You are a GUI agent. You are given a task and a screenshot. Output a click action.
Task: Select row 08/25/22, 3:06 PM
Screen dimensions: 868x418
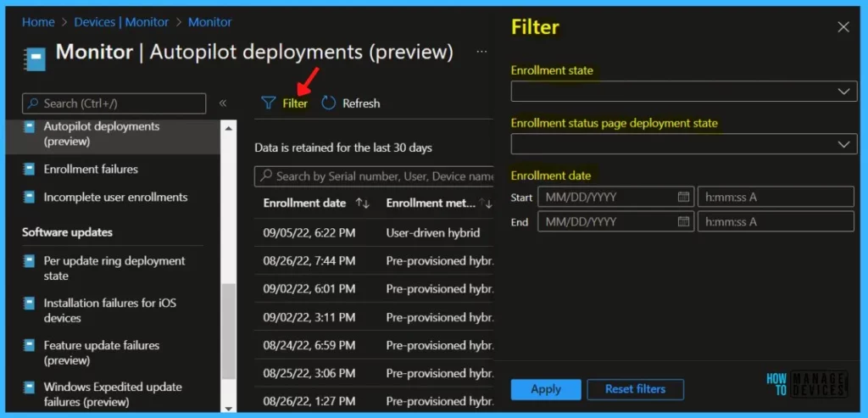point(374,374)
